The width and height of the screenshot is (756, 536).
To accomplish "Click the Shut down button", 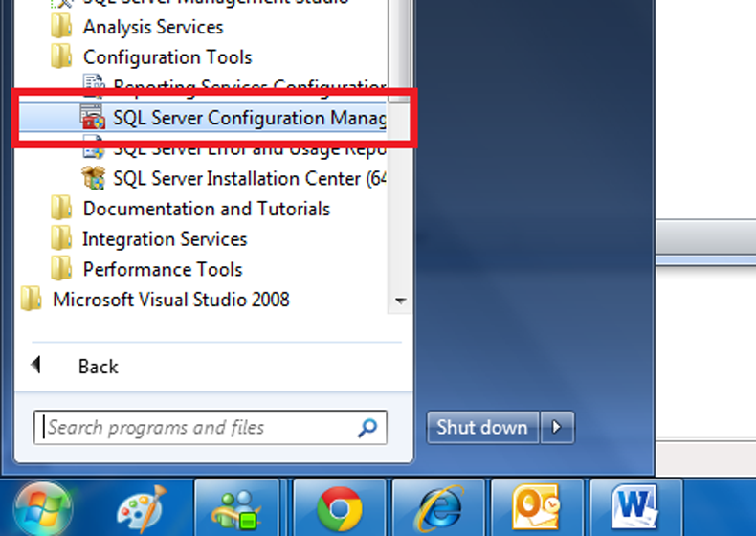I will click(x=482, y=428).
